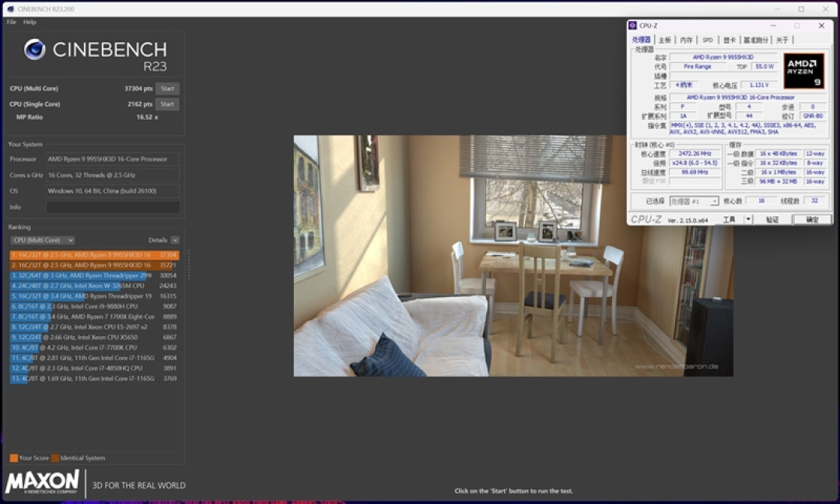Open the CPU-Z tools arrow dropdown
This screenshot has width=840, height=504.
pos(748,219)
